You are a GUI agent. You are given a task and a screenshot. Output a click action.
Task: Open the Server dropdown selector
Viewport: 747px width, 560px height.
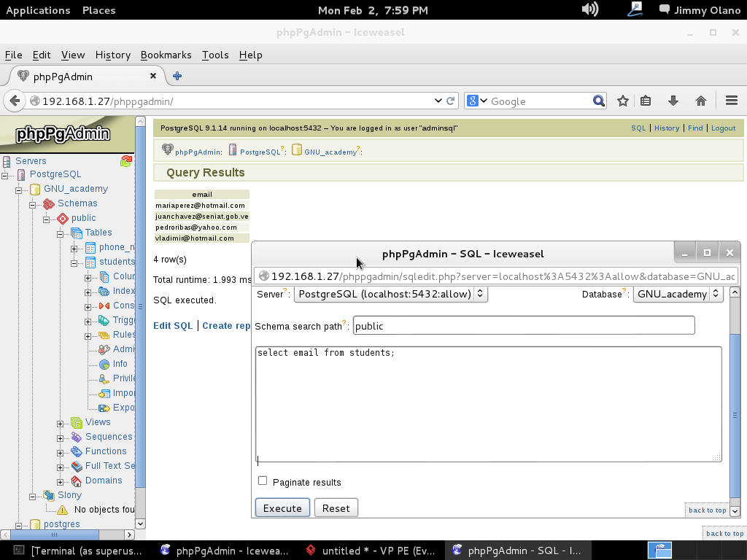pyautogui.click(x=390, y=294)
